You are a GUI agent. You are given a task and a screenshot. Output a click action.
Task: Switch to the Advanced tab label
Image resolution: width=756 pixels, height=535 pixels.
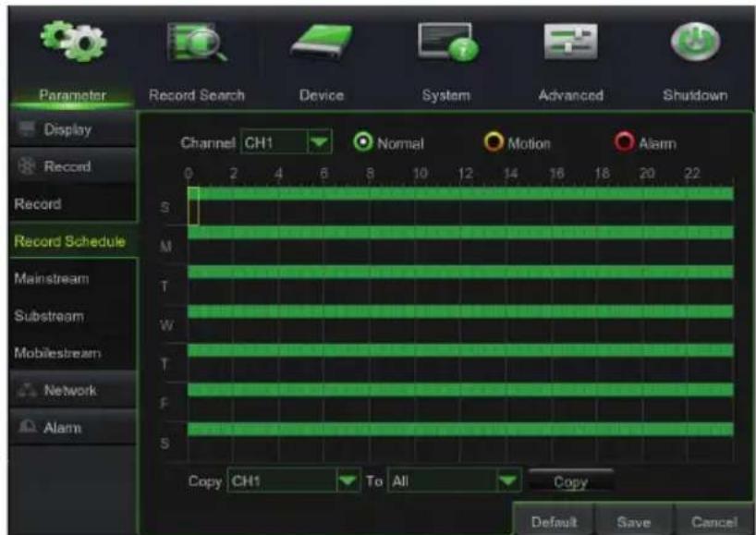click(571, 95)
